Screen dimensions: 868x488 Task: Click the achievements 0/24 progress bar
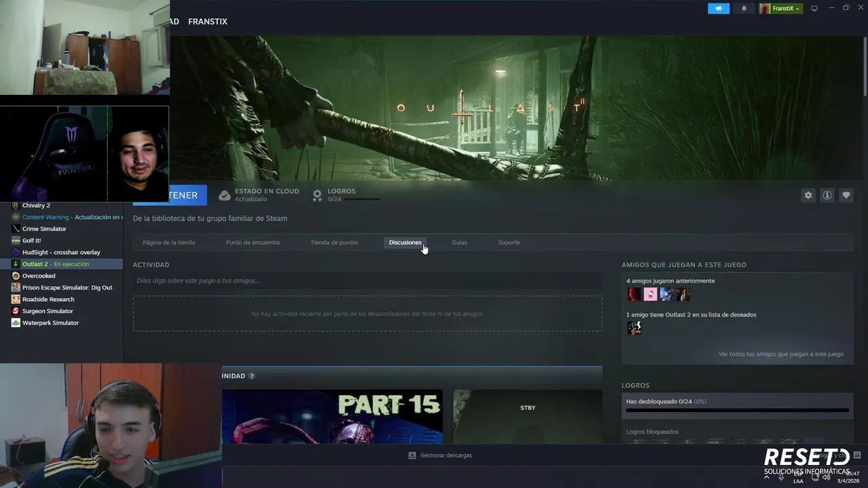(x=737, y=410)
